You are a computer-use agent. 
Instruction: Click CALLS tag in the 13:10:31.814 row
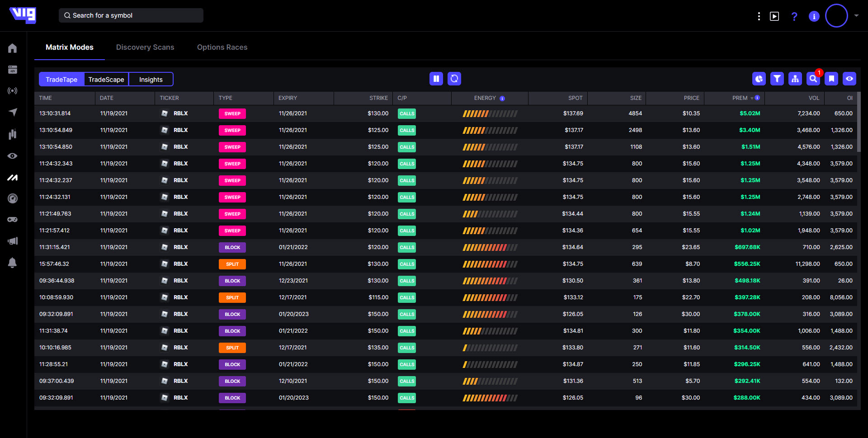click(407, 113)
